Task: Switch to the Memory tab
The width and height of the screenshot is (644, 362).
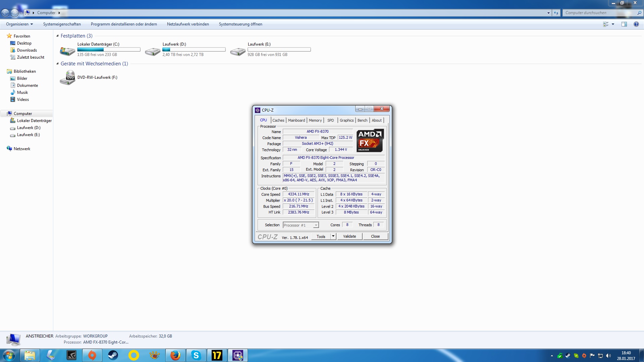Action: 315,120
